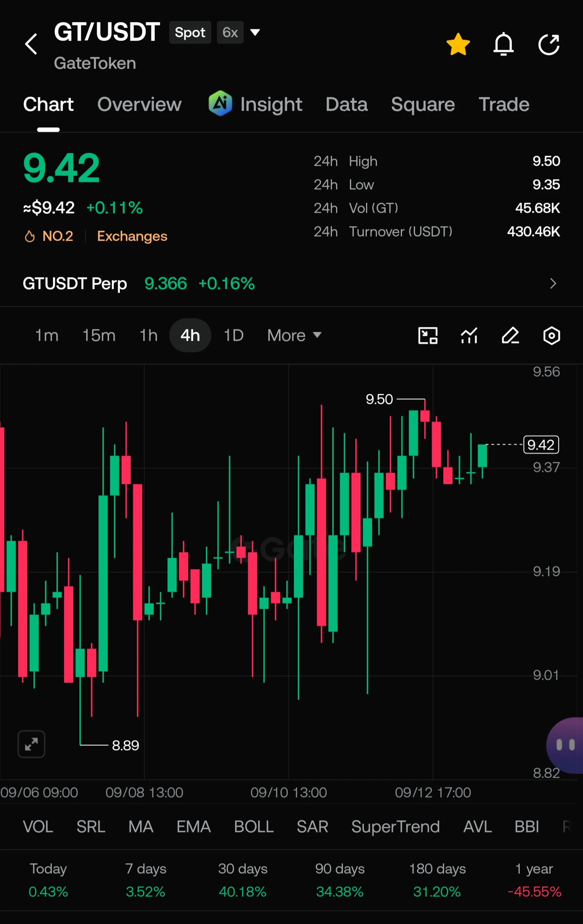Tap the 6x leverage badge
The width and height of the screenshot is (583, 924).
tap(230, 32)
